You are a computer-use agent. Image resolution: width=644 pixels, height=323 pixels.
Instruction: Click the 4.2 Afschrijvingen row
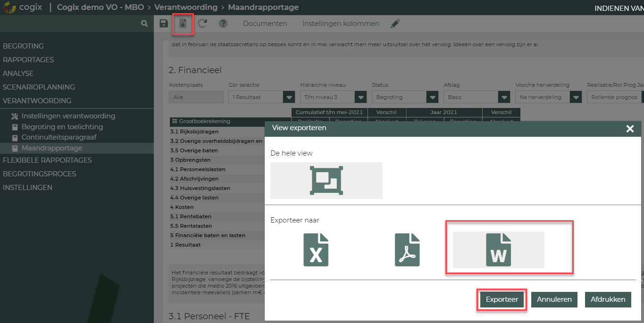click(217, 179)
